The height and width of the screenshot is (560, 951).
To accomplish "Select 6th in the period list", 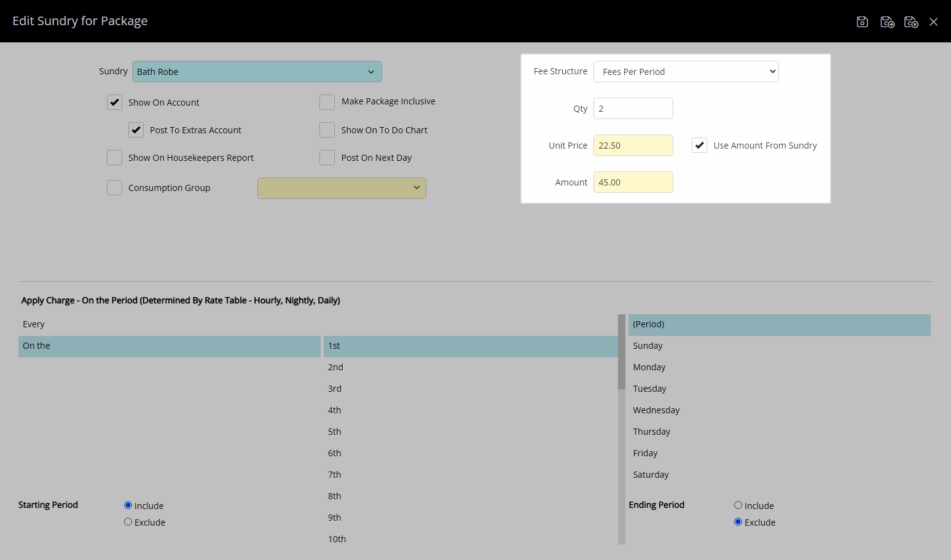I will point(471,453).
